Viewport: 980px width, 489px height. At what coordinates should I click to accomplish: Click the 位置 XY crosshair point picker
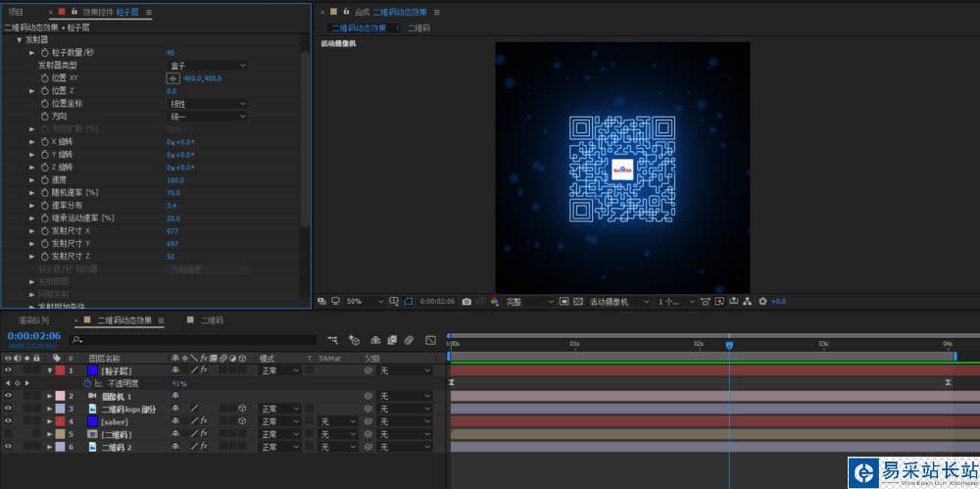[x=173, y=77]
